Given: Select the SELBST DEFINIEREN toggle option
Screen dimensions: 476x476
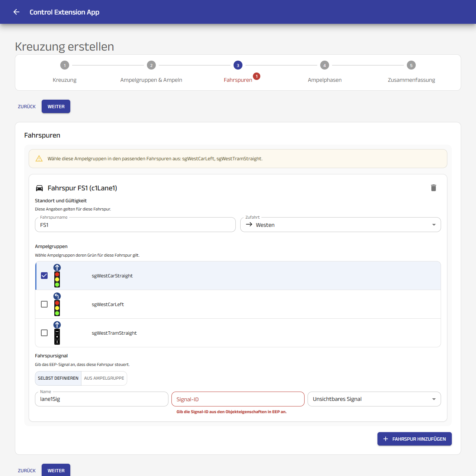Looking at the screenshot, I should (58, 378).
